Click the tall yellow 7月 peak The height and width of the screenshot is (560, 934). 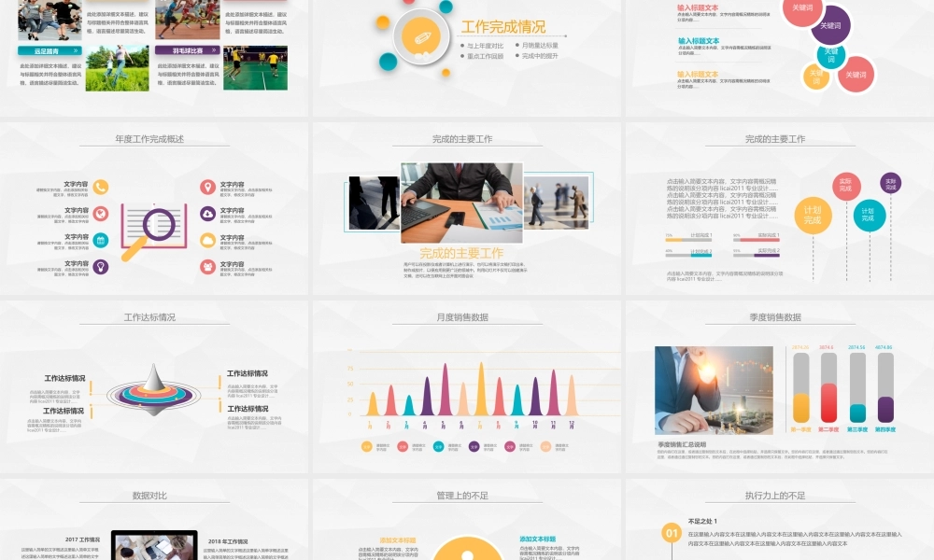481,388
